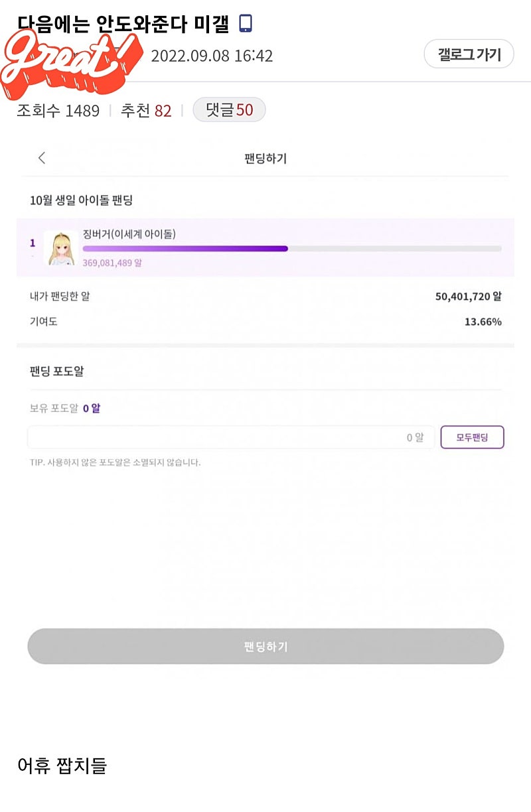The image size is (531, 812).
Task: Click the 징버거(이세계 아이돌) name label
Action: pos(129,234)
